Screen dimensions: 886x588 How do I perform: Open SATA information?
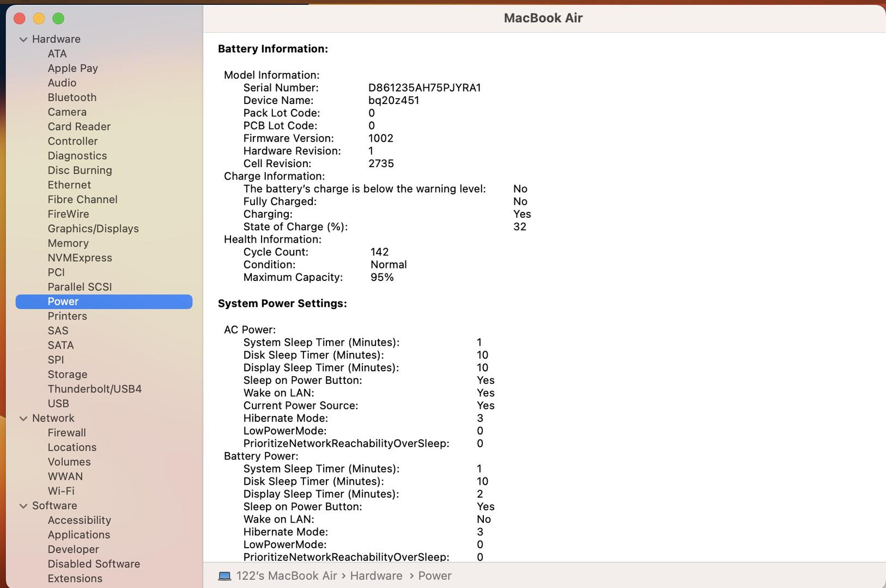click(x=60, y=345)
